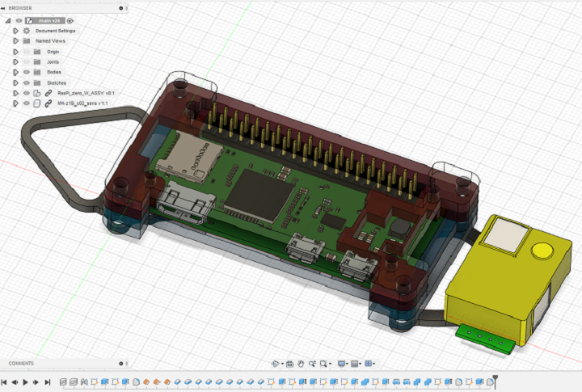The image size is (582, 392).
Task: Select the Look At tool
Action: 290,364
